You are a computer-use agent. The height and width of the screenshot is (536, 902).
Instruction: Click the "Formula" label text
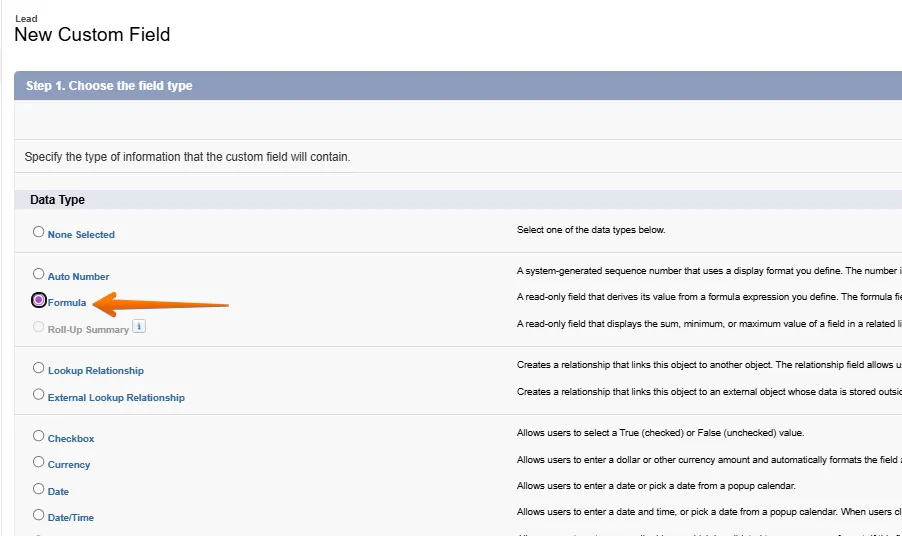click(x=67, y=303)
